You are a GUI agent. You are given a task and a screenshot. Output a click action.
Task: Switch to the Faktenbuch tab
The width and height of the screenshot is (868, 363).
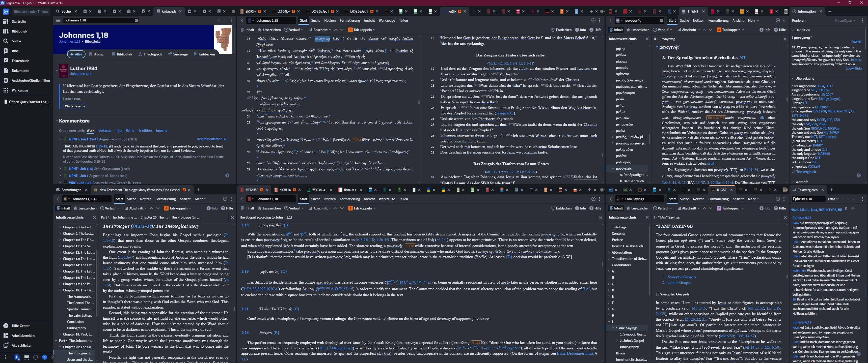point(168,11)
